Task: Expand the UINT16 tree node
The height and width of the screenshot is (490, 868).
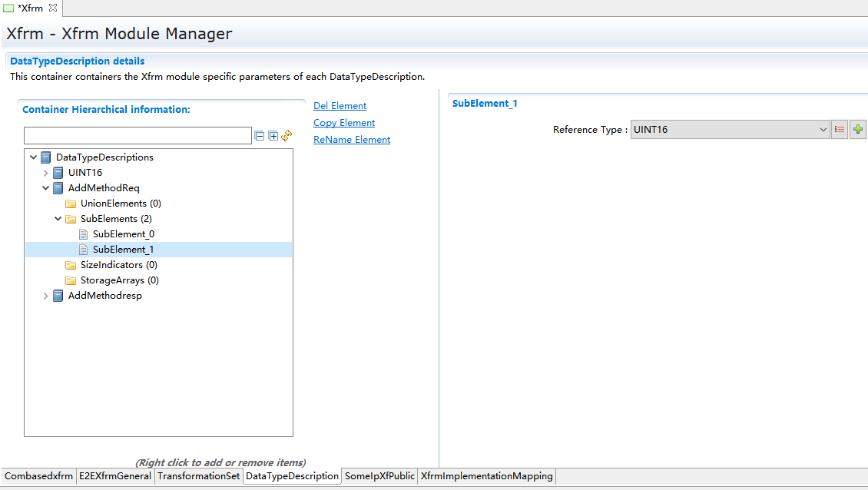Action: (x=45, y=173)
